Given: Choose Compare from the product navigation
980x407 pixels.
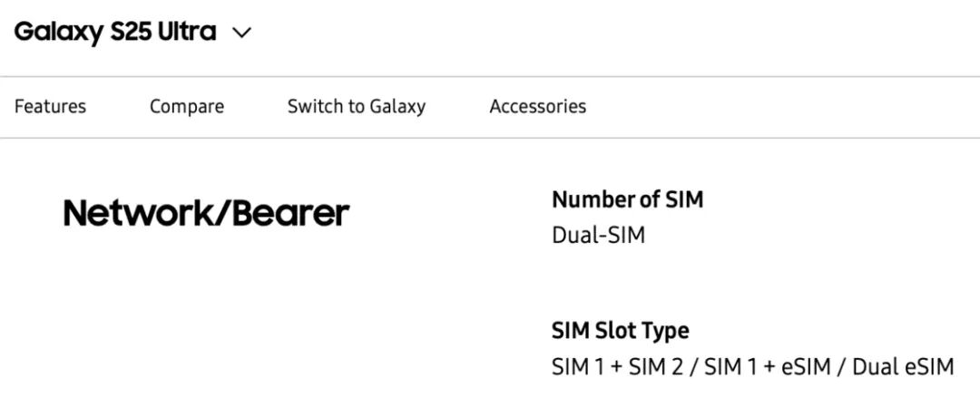Looking at the screenshot, I should tap(187, 107).
